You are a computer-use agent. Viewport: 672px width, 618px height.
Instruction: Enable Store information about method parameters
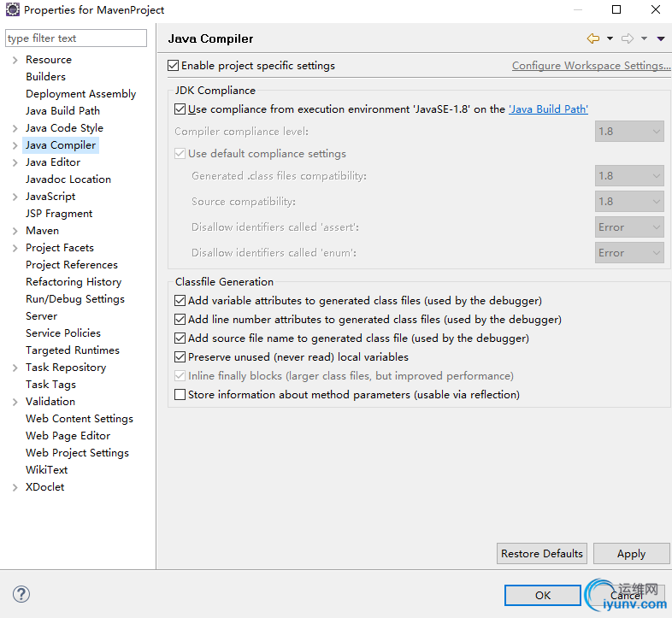(180, 395)
